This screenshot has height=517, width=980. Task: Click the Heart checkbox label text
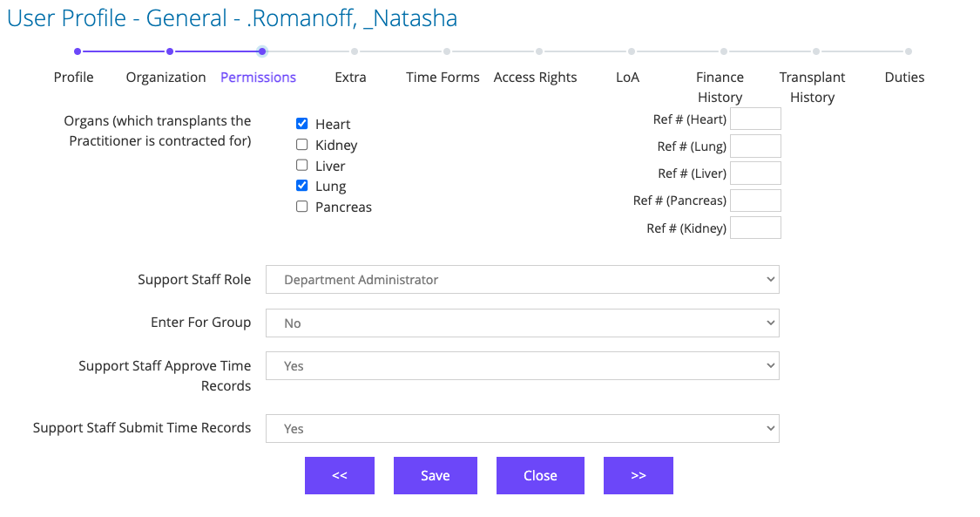(333, 125)
